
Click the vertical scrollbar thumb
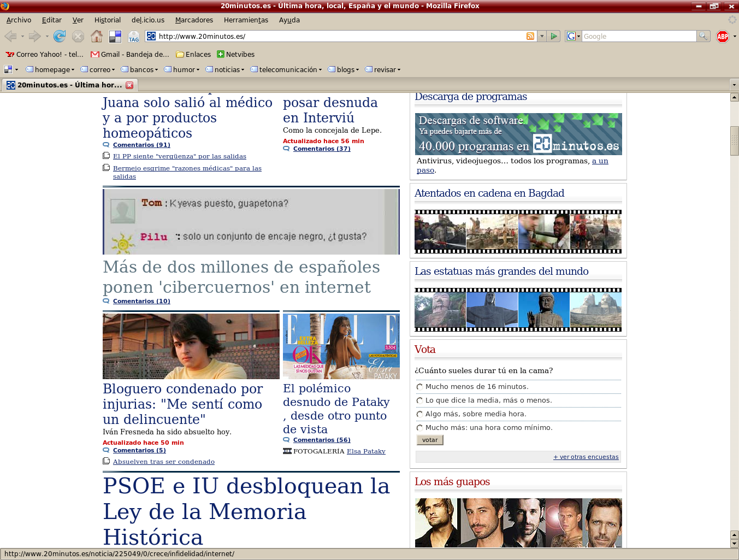pyautogui.click(x=734, y=140)
